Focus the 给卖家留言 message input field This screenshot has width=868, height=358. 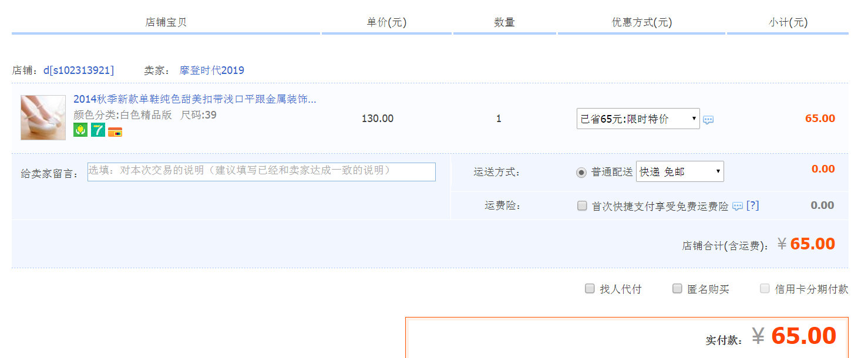point(261,171)
